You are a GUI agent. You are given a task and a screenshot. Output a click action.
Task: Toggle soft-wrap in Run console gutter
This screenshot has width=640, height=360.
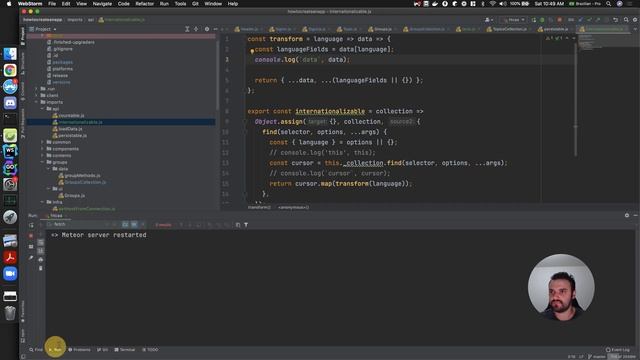40,242
